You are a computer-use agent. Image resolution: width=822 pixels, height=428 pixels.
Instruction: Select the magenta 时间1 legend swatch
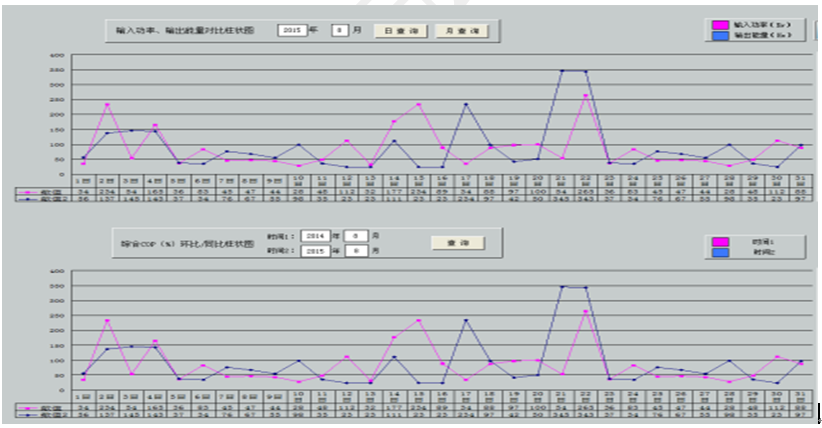(x=723, y=241)
